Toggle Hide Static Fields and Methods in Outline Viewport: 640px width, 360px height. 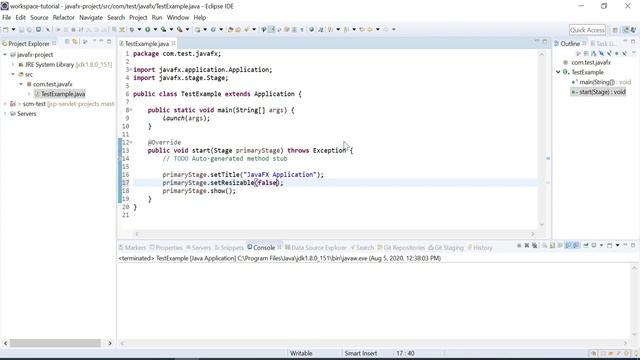[609, 53]
